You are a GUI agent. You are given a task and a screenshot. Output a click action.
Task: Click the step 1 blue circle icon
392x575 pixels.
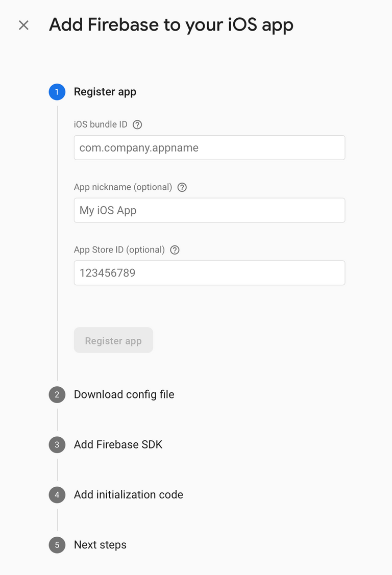[x=57, y=92]
